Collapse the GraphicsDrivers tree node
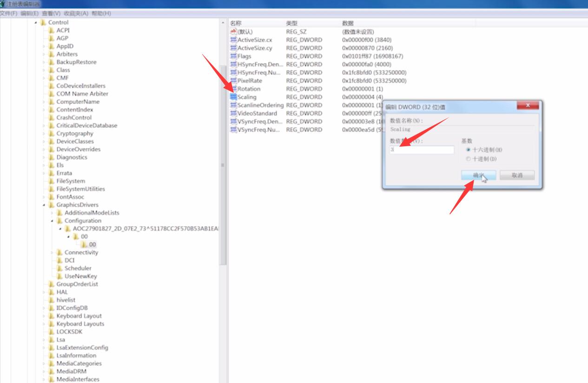The width and height of the screenshot is (588, 383). pos(44,205)
